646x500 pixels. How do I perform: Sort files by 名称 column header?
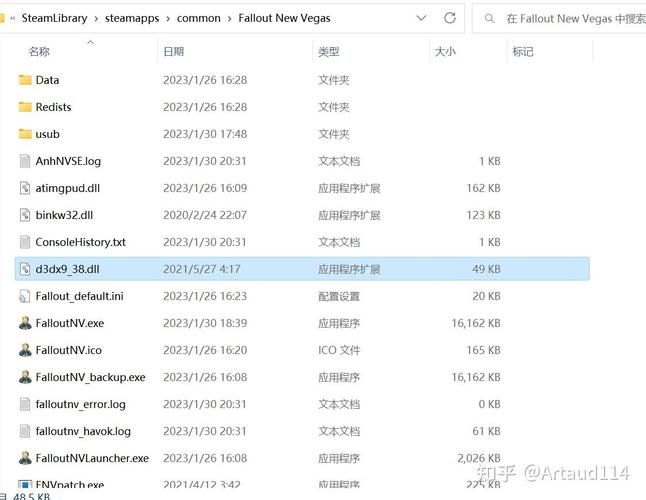39,51
